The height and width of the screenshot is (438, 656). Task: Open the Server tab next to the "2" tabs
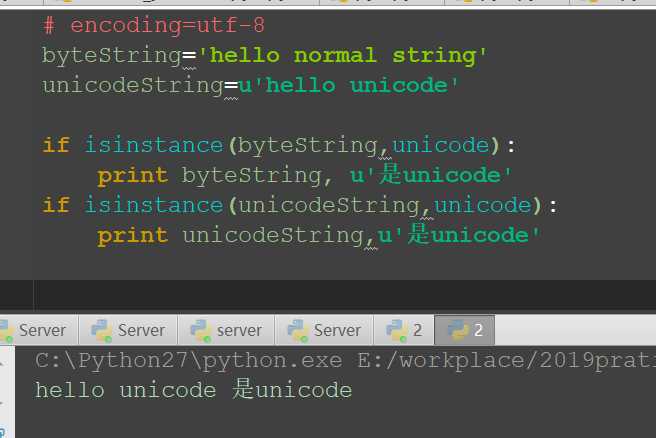pyautogui.click(x=324, y=330)
